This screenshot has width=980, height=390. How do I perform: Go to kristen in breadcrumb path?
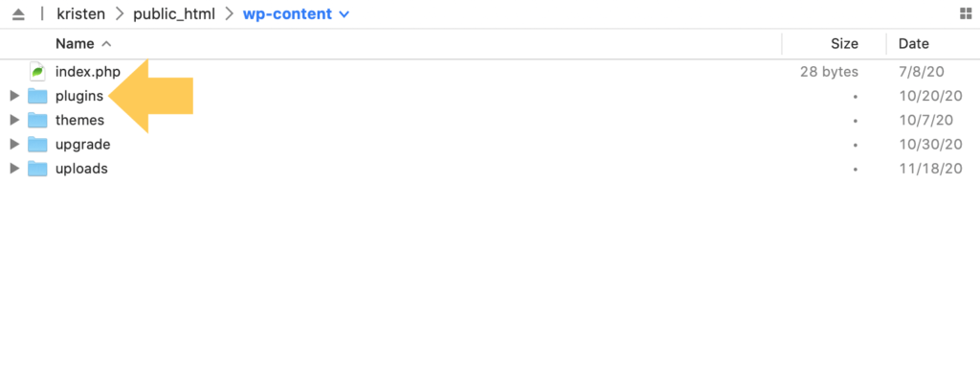coord(80,14)
